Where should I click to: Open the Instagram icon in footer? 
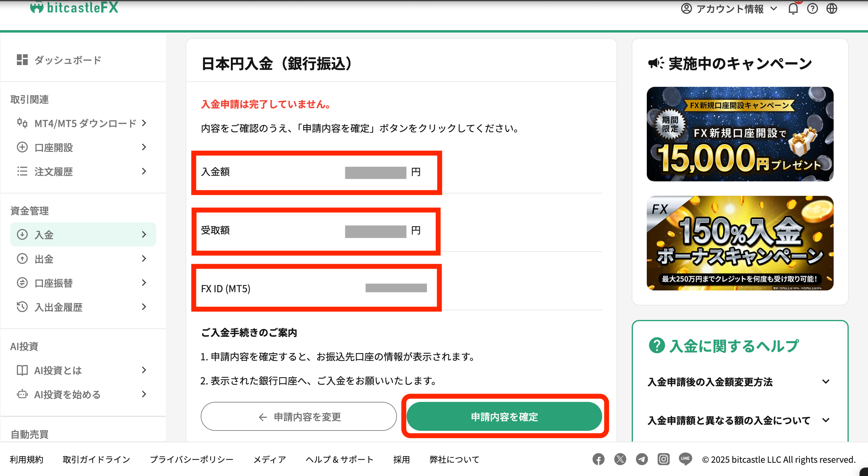pyautogui.click(x=663, y=459)
